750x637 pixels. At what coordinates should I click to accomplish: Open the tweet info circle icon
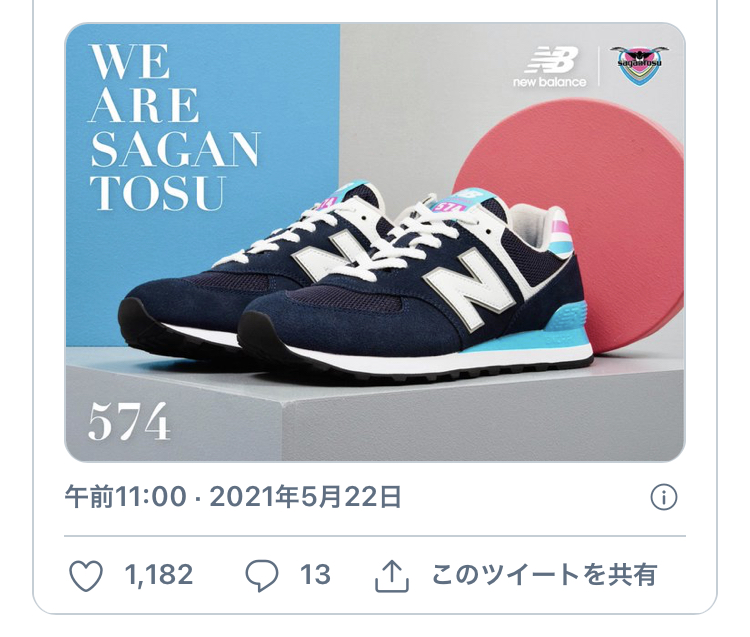(664, 497)
